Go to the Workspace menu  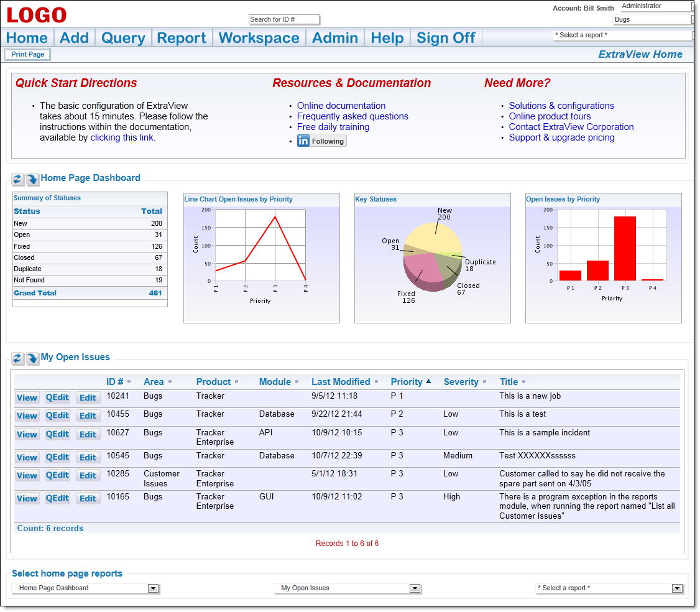pos(259,38)
